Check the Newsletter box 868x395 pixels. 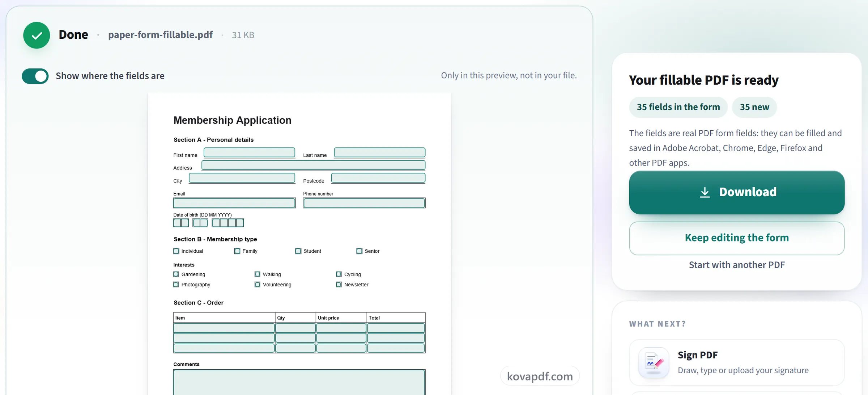pos(339,285)
